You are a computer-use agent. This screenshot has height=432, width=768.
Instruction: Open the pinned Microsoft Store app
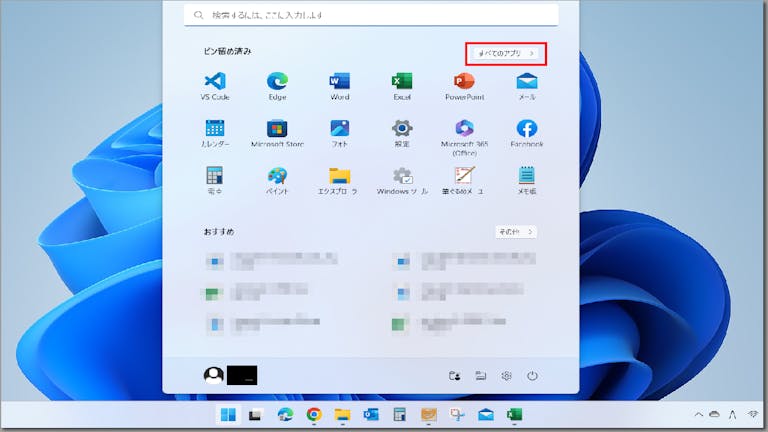(x=277, y=133)
